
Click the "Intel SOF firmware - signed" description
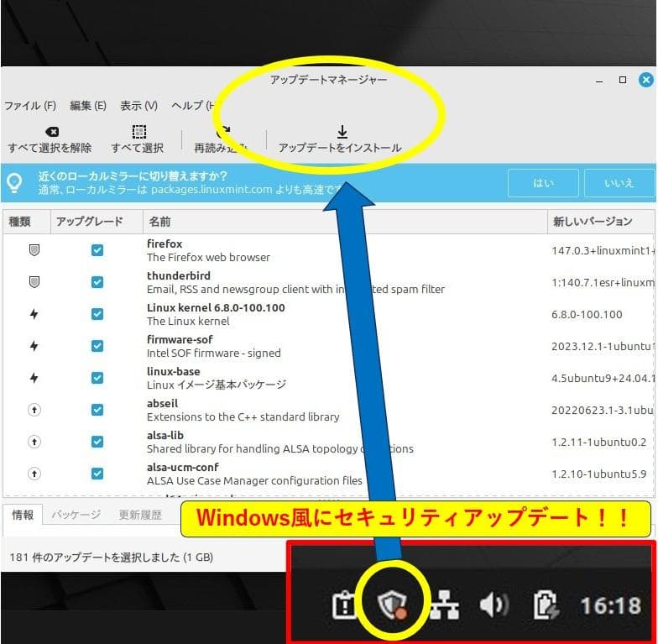[x=213, y=353]
